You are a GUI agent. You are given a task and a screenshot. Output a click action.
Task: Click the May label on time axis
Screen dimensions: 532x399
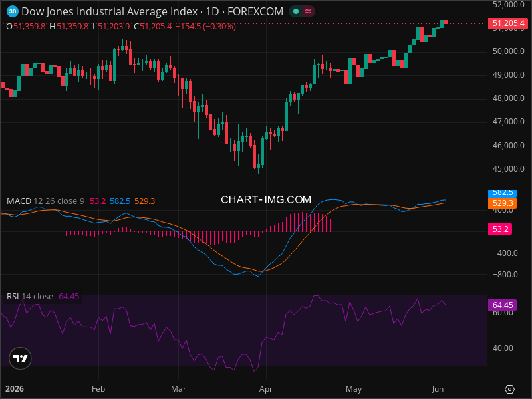tap(354, 389)
